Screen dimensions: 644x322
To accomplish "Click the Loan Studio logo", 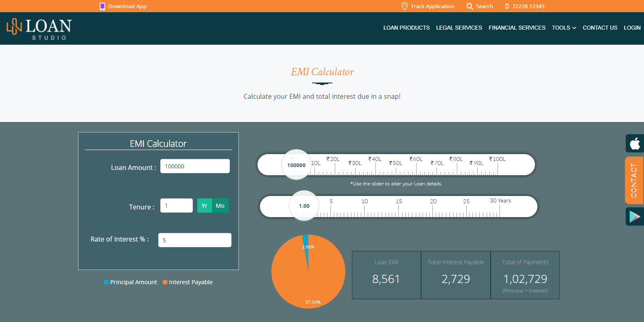I will (39, 28).
